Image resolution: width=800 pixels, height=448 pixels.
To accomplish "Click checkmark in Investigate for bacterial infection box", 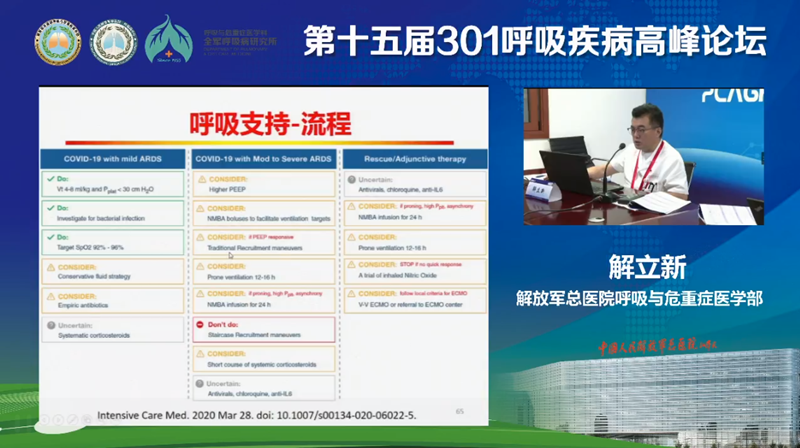I will 51,208.
